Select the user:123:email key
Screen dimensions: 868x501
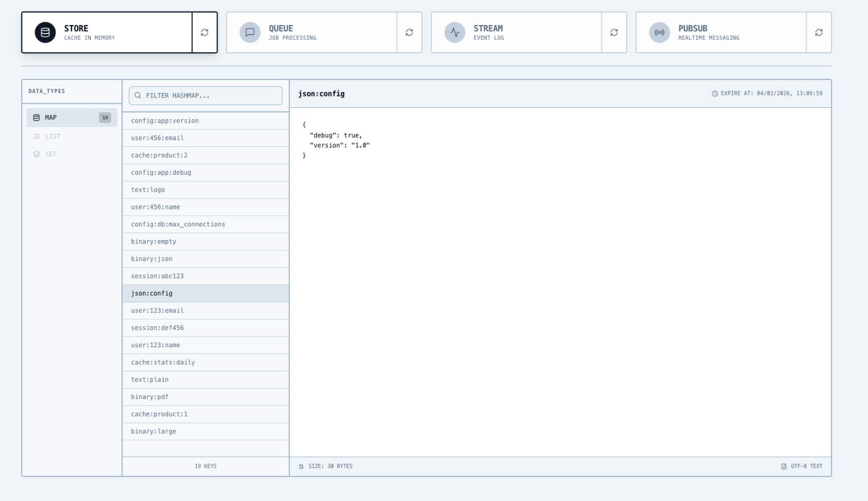pyautogui.click(x=205, y=310)
